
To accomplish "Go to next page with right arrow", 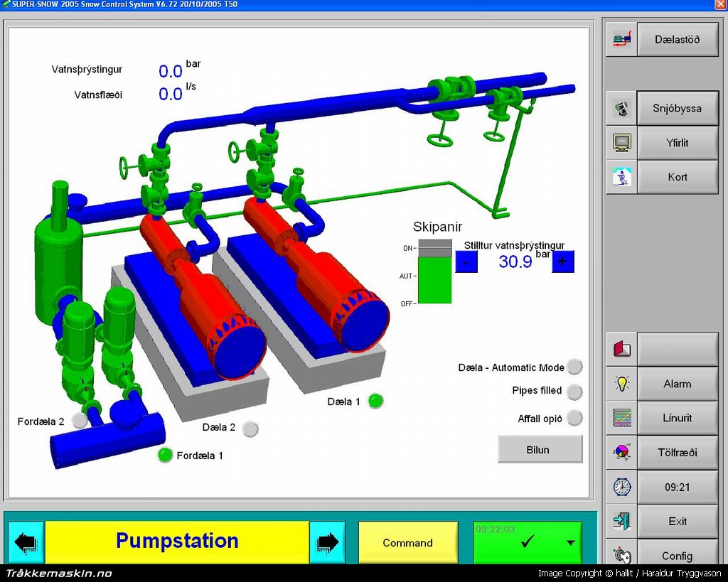I will tap(327, 543).
